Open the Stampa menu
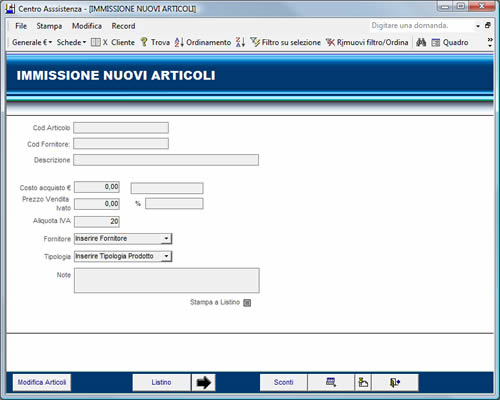 click(49, 26)
